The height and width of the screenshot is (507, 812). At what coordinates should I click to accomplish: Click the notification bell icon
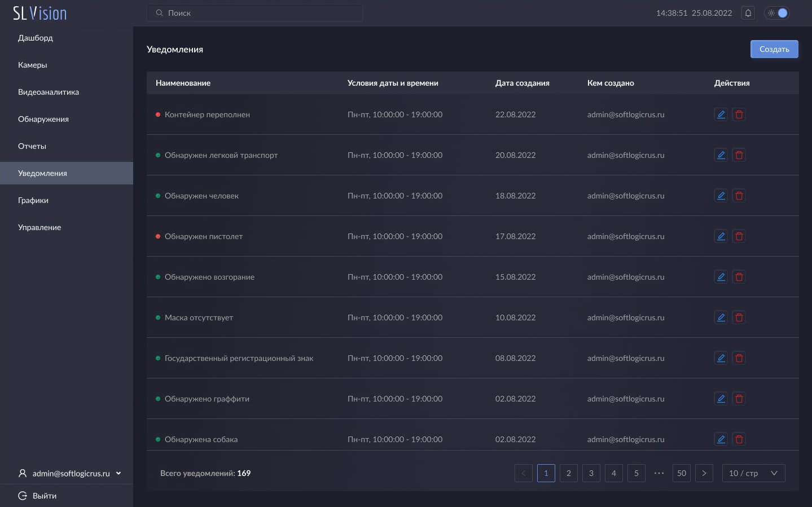748,13
